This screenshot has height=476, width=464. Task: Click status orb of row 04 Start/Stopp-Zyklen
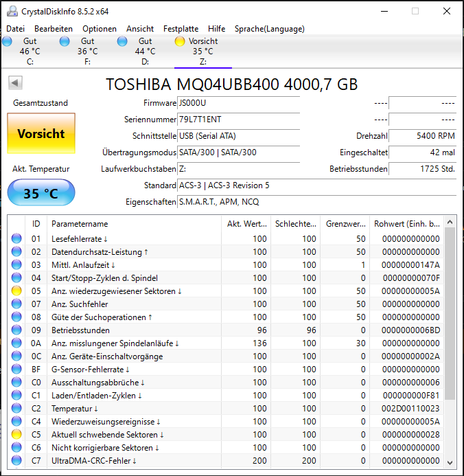tap(16, 277)
